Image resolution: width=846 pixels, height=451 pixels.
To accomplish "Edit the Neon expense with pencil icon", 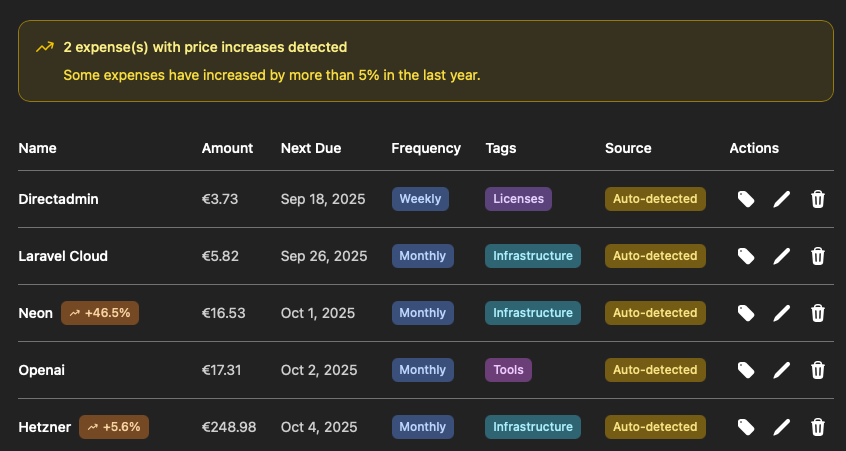I will [x=782, y=313].
